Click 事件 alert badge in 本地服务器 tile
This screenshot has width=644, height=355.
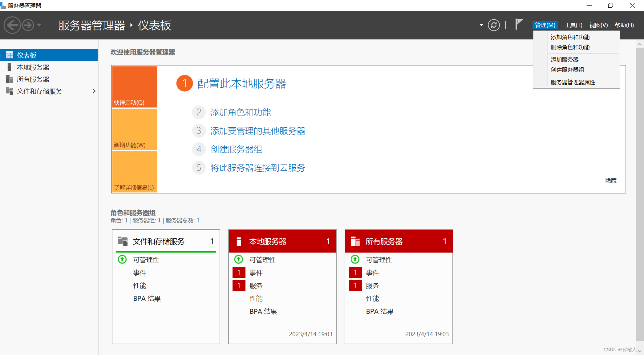(x=239, y=273)
